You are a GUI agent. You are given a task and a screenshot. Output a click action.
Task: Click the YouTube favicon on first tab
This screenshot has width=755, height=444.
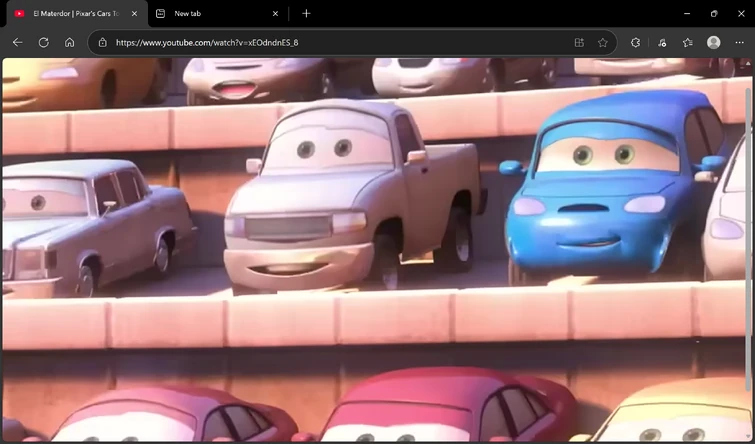tap(19, 13)
